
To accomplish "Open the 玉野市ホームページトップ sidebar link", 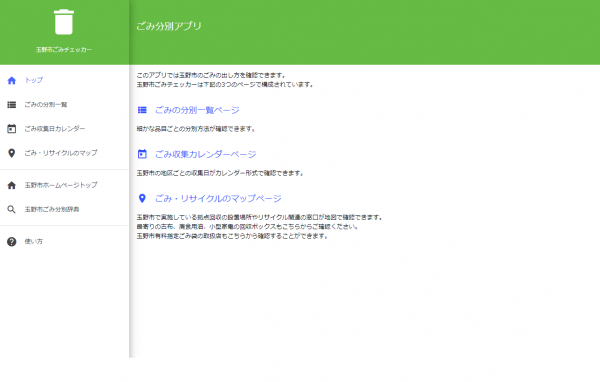I will click(61, 185).
